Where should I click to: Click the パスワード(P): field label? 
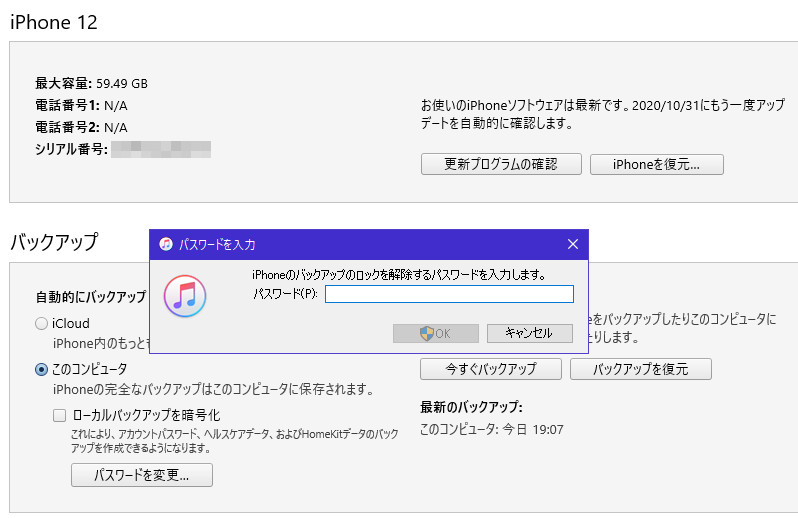click(286, 294)
